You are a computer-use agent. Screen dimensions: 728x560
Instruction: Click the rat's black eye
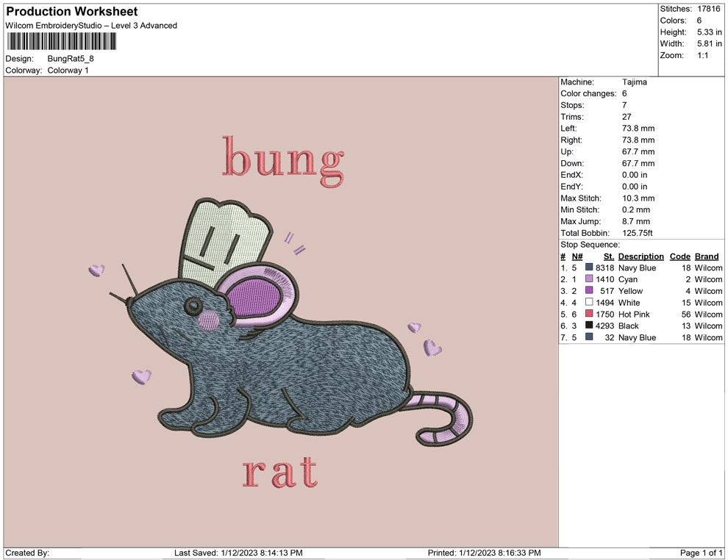pyautogui.click(x=193, y=304)
